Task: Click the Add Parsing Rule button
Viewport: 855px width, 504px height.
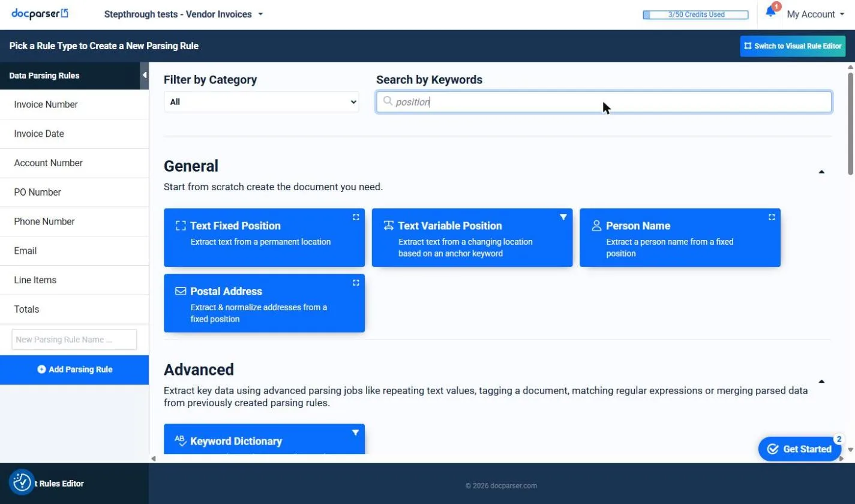Action: [x=74, y=370]
